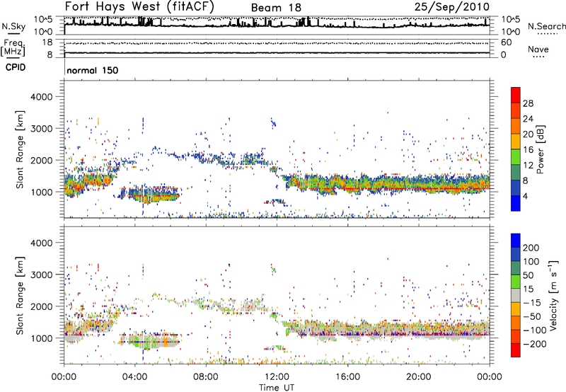Click the 'normal 150' CPID text
The width and height of the screenshot is (566, 392).
point(93,70)
